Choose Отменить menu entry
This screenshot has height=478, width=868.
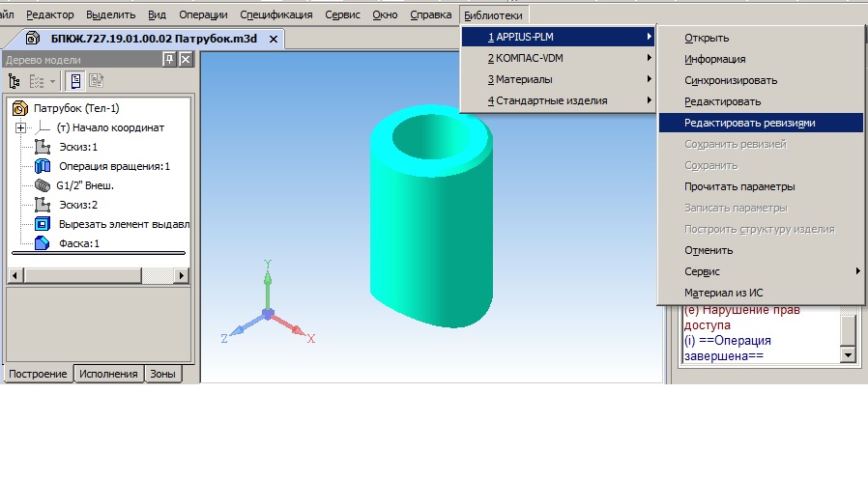coord(761,250)
